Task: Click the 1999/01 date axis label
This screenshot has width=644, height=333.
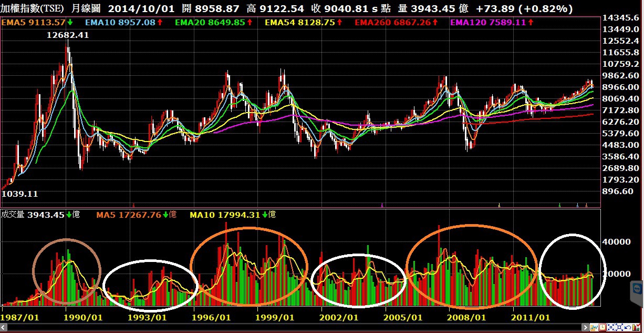Action: pyautogui.click(x=275, y=318)
